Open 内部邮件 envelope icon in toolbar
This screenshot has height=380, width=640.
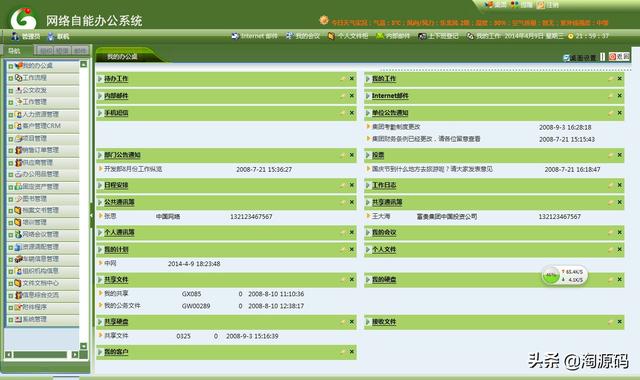pos(380,36)
